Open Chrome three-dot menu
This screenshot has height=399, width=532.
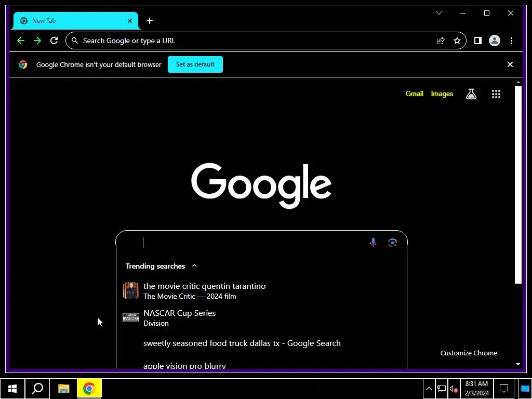(511, 41)
